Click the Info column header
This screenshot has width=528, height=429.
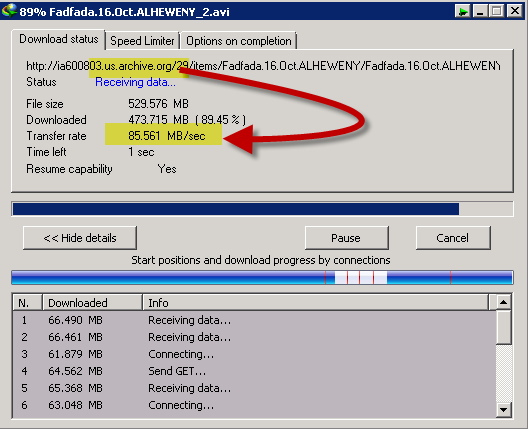pyautogui.click(x=316, y=302)
